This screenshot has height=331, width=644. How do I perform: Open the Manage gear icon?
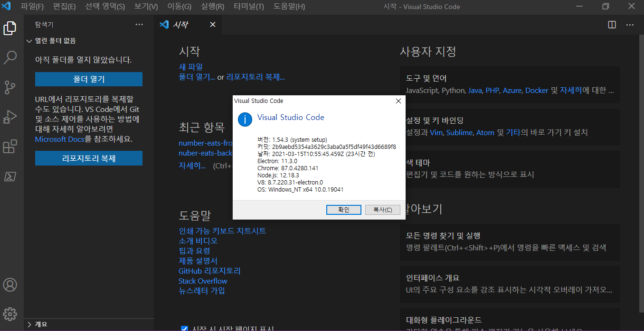click(x=10, y=314)
